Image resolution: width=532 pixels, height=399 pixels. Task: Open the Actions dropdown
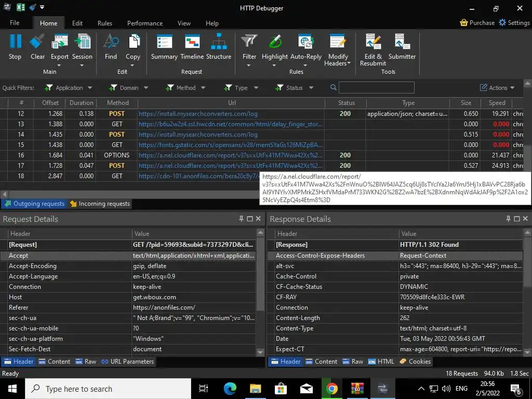click(x=497, y=88)
